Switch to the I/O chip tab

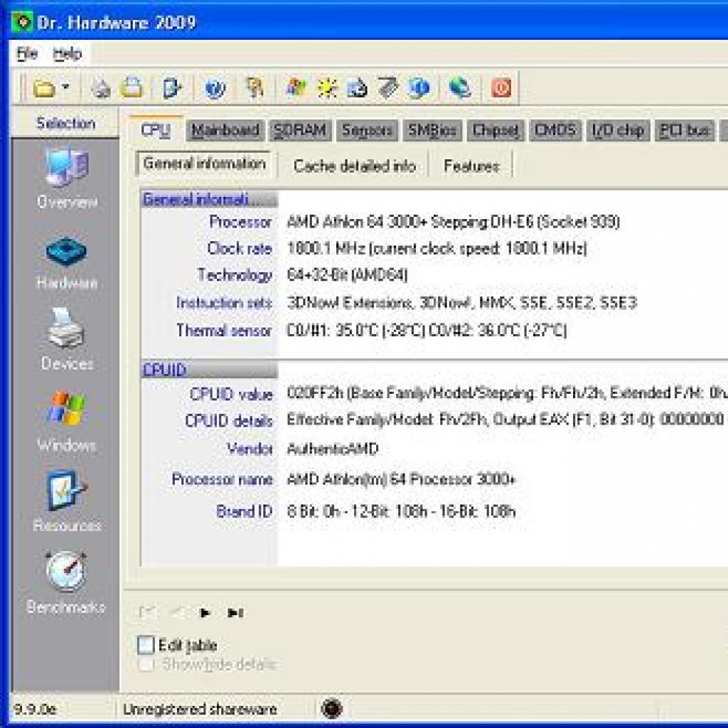tap(618, 131)
